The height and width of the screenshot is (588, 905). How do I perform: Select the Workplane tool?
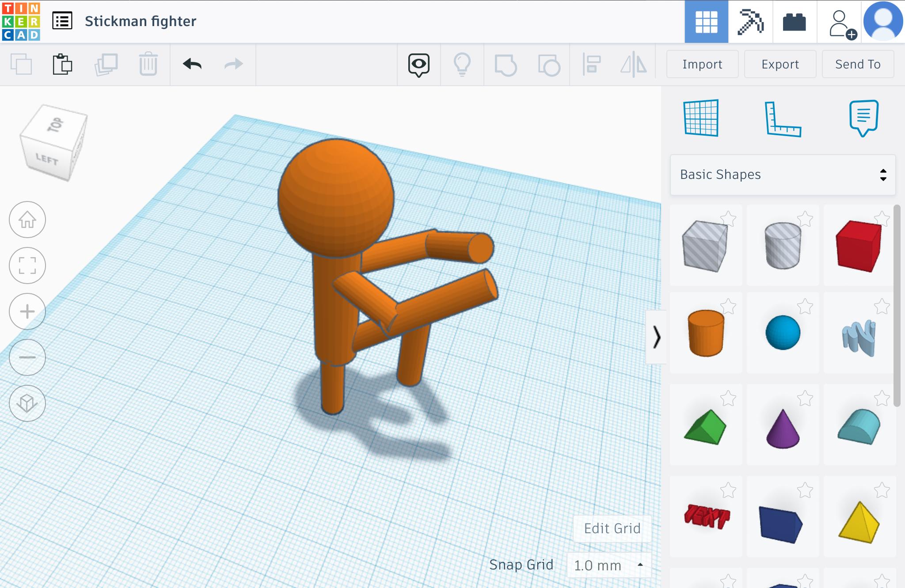coord(701,118)
